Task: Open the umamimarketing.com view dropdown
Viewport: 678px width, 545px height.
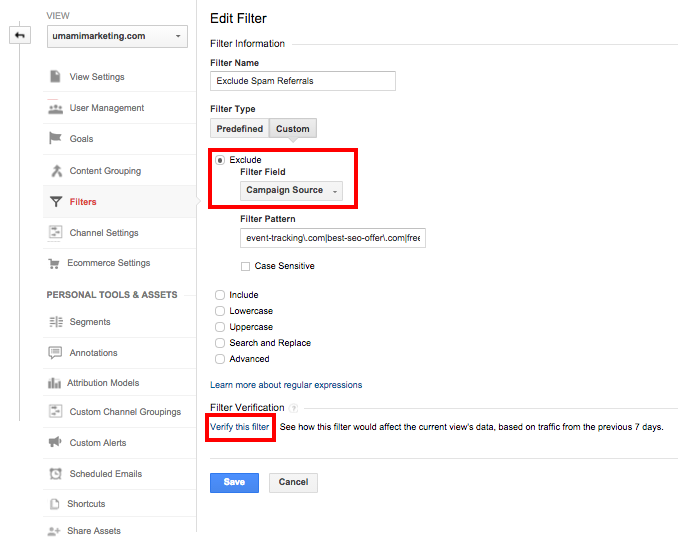Action: coord(117,36)
